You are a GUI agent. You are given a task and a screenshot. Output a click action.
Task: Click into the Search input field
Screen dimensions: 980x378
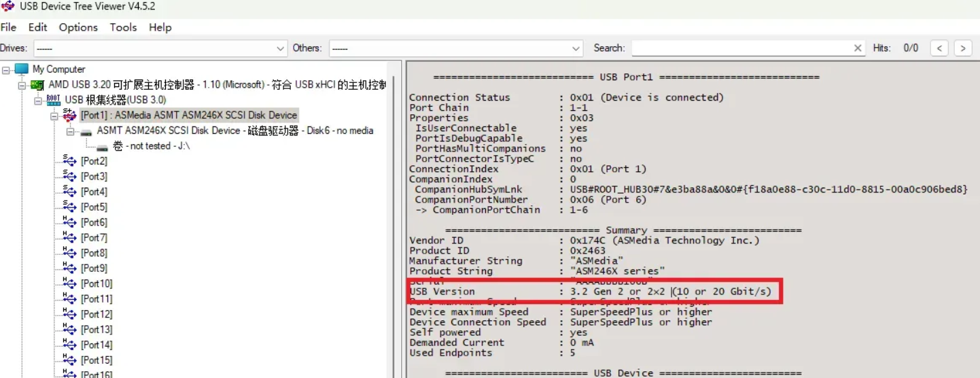(x=741, y=48)
